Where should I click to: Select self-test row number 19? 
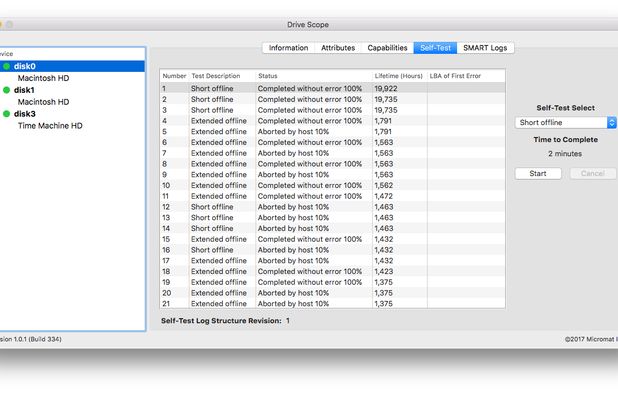[x=332, y=282]
